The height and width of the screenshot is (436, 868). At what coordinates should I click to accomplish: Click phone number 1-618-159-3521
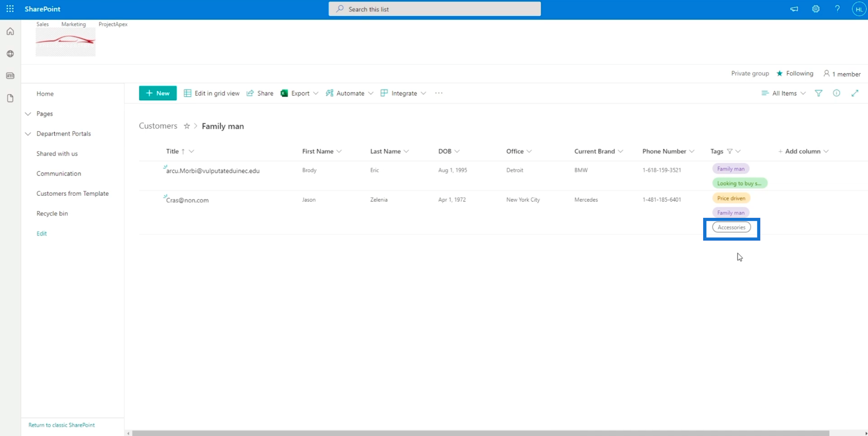pyautogui.click(x=662, y=170)
